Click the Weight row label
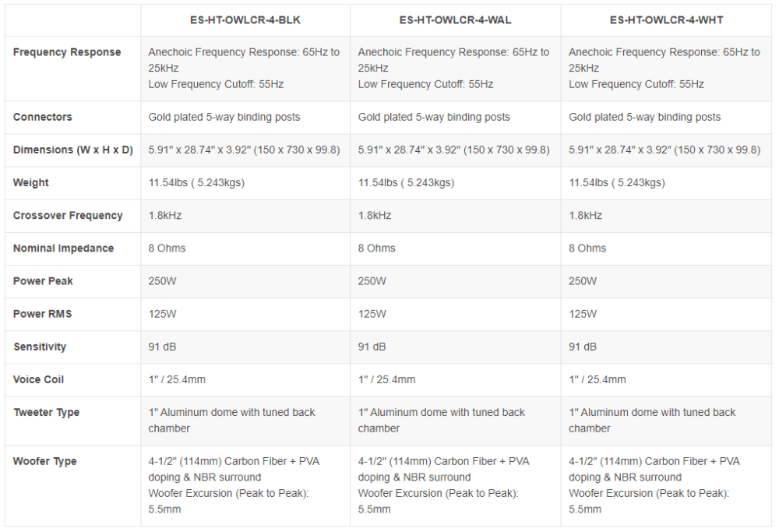 point(31,183)
